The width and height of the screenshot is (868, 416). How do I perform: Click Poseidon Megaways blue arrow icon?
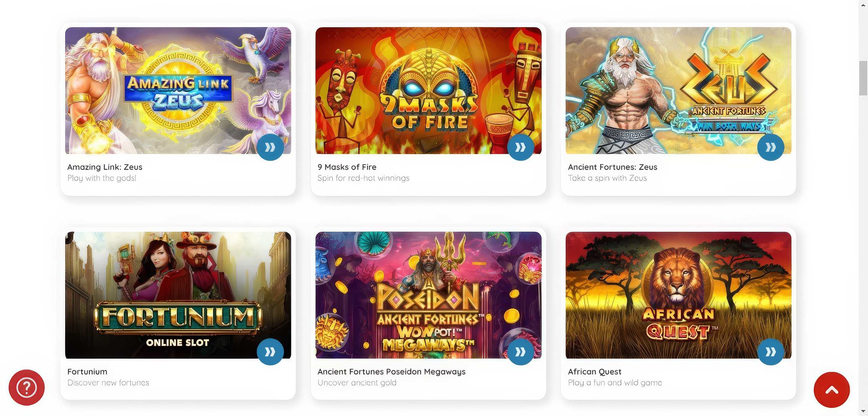[x=520, y=352]
